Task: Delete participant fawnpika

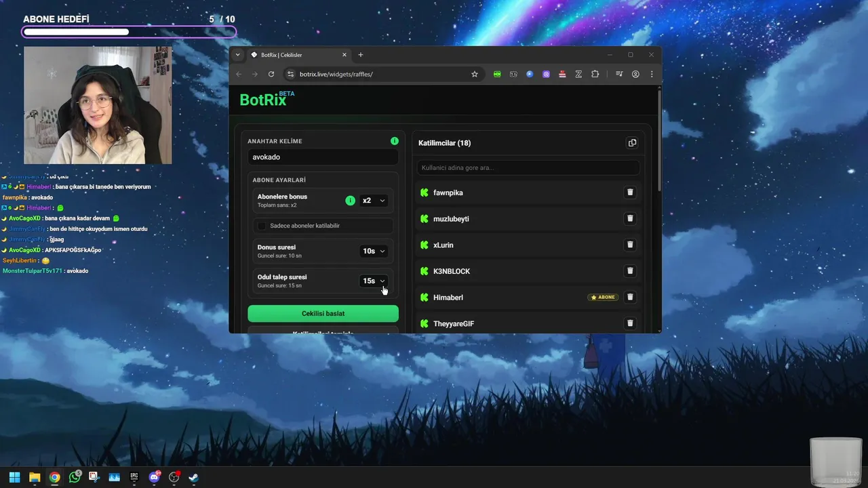Action: click(630, 192)
